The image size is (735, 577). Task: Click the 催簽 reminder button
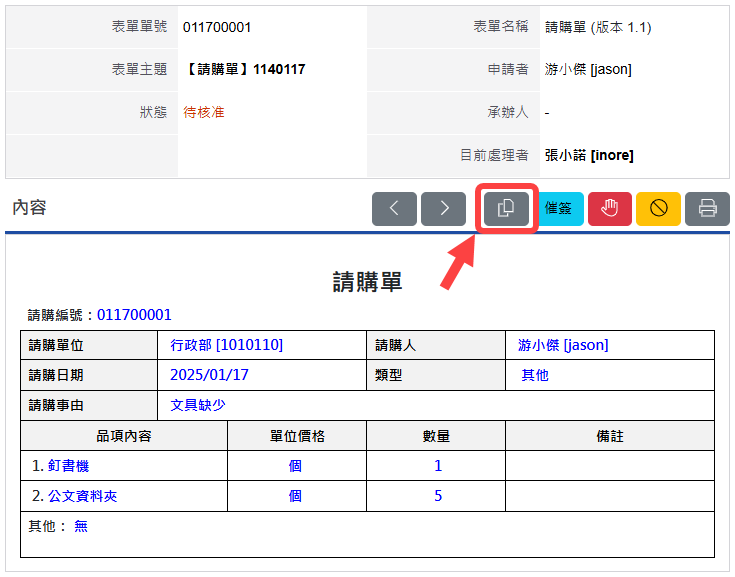tap(558, 209)
